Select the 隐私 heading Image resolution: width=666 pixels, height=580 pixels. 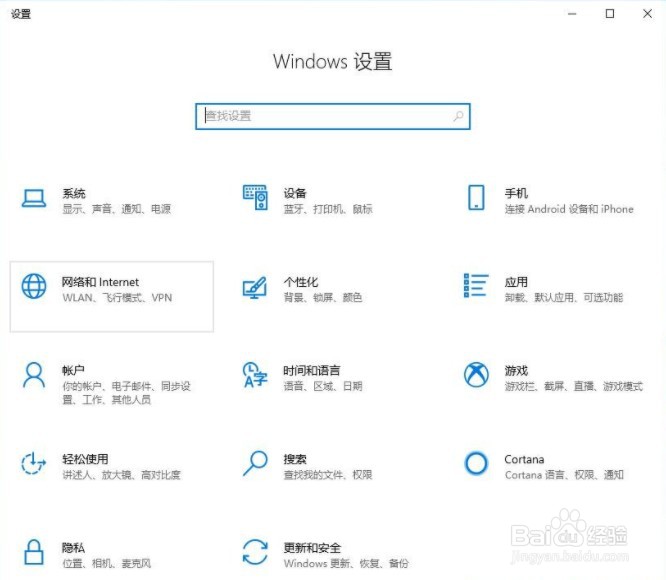coord(73,548)
